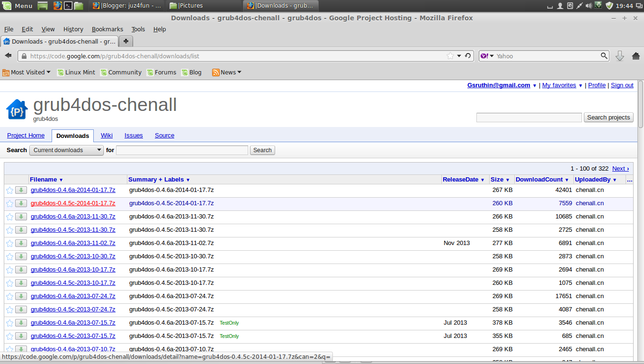Viewport: 644px width, 364px height.
Task: Click the download arrow icon for grub4dos-0.4.5c-2014-01-17.7z
Action: (x=21, y=203)
